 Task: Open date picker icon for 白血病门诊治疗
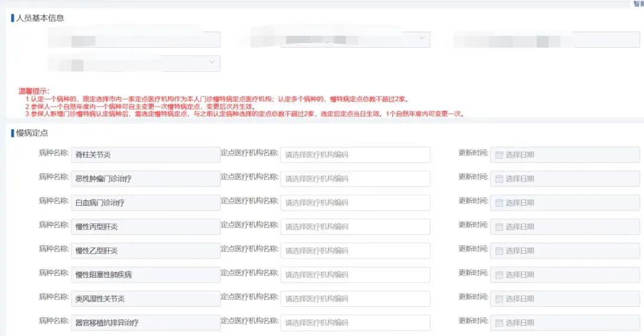pyautogui.click(x=500, y=203)
